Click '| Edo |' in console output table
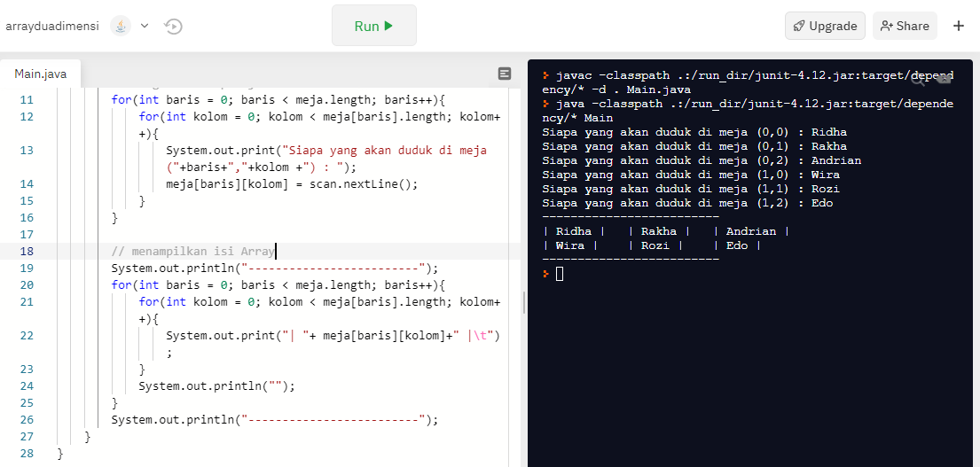The image size is (980, 467). pyautogui.click(x=737, y=246)
